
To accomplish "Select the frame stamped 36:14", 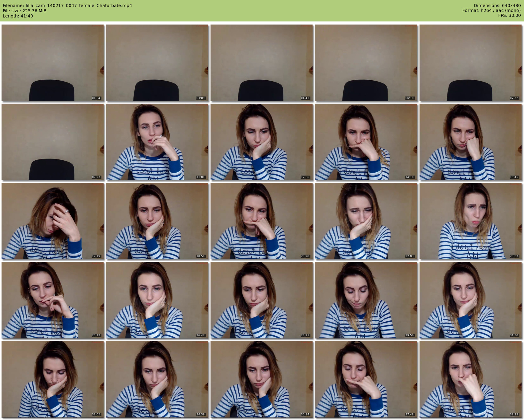I will 262,379.
